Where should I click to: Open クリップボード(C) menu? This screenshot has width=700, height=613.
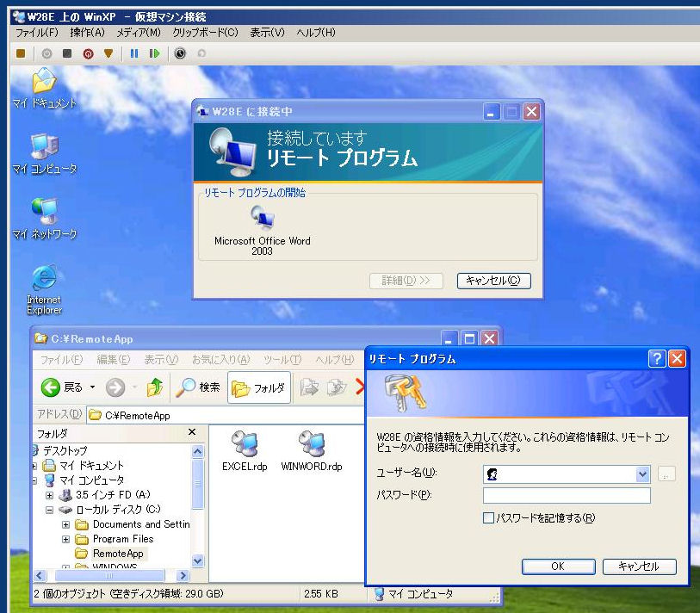[206, 33]
